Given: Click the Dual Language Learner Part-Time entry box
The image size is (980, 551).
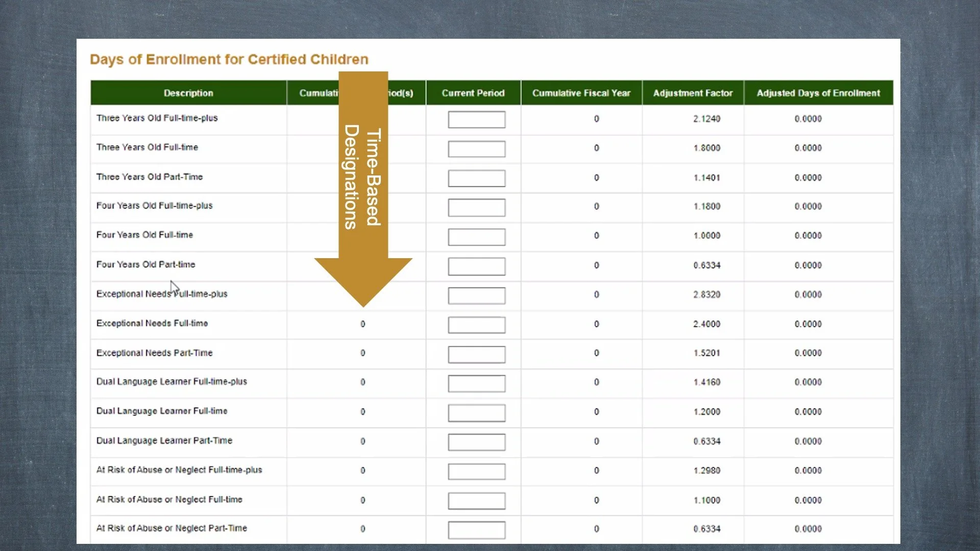Looking at the screenshot, I should (x=476, y=442).
